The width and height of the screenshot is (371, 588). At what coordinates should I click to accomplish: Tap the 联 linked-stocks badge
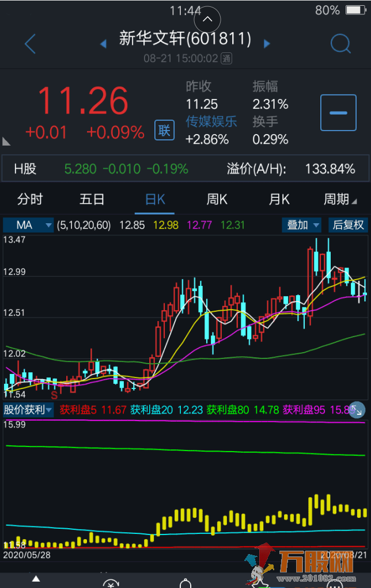pyautogui.click(x=164, y=130)
